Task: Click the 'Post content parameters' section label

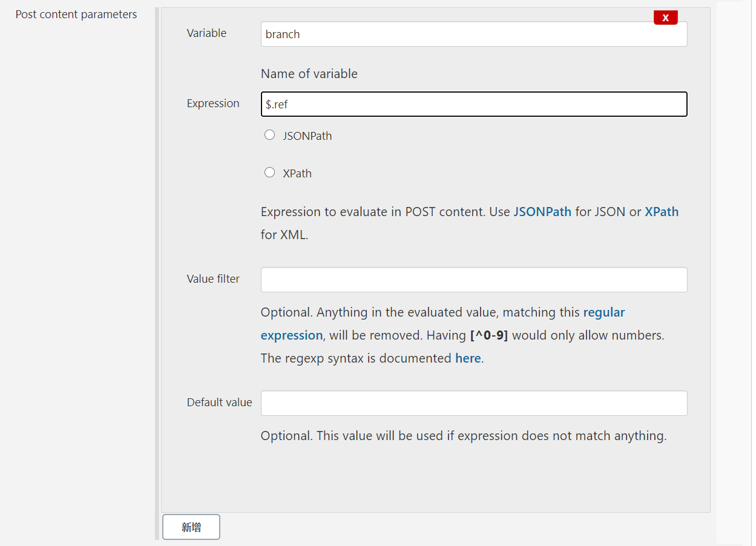Action: 76,15
